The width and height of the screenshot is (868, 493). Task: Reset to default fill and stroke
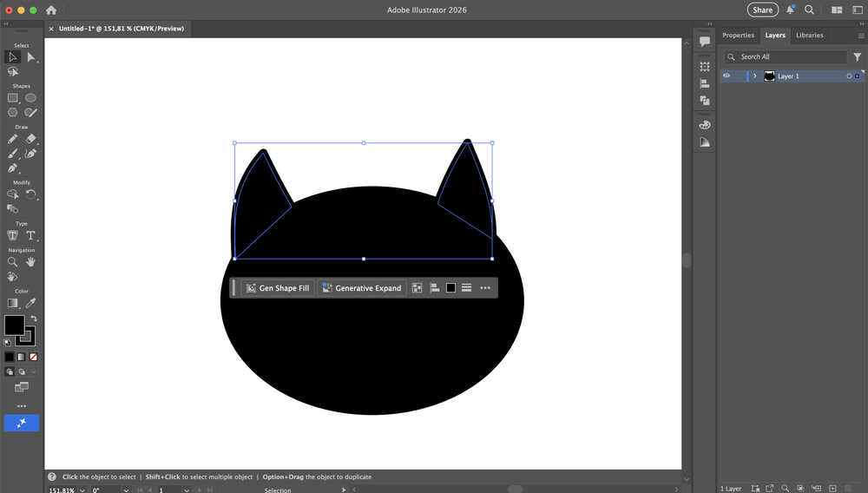tap(8, 343)
